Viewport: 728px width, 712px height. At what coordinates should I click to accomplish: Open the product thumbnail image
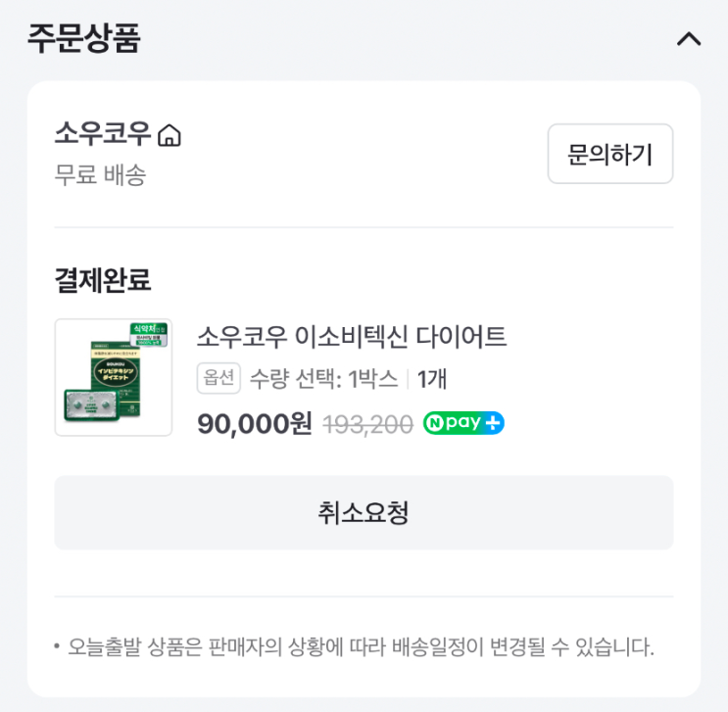[114, 377]
